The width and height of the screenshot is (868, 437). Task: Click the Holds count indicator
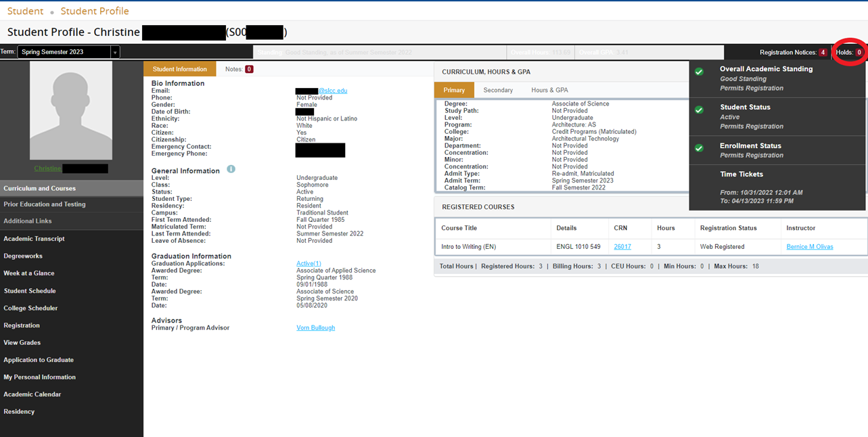pos(859,52)
